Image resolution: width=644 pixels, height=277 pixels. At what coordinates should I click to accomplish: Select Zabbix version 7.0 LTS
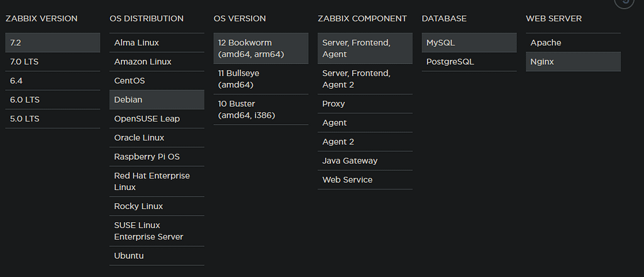pos(52,62)
